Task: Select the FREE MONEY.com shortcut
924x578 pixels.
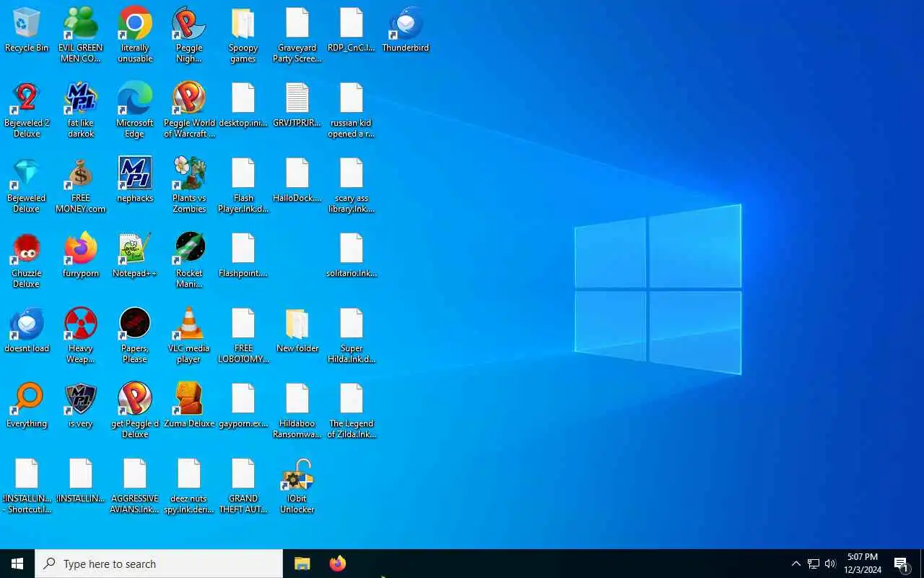Action: (81, 185)
